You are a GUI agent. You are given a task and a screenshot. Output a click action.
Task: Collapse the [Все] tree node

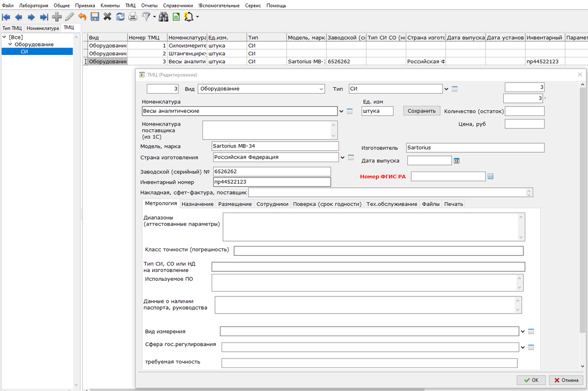4,37
